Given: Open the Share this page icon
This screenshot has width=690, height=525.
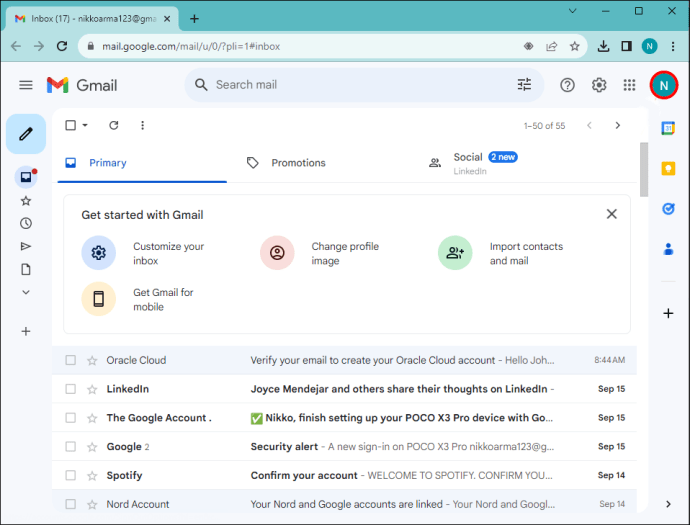Looking at the screenshot, I should tap(551, 46).
